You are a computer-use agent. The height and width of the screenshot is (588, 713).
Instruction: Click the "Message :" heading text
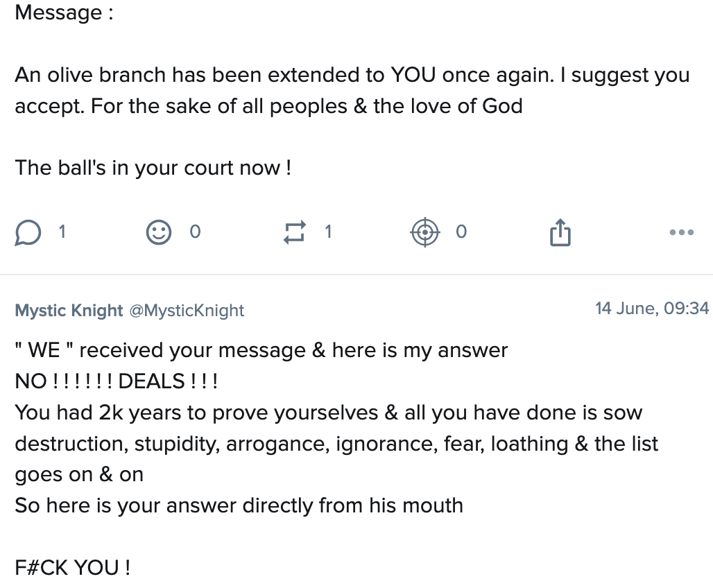[64, 12]
